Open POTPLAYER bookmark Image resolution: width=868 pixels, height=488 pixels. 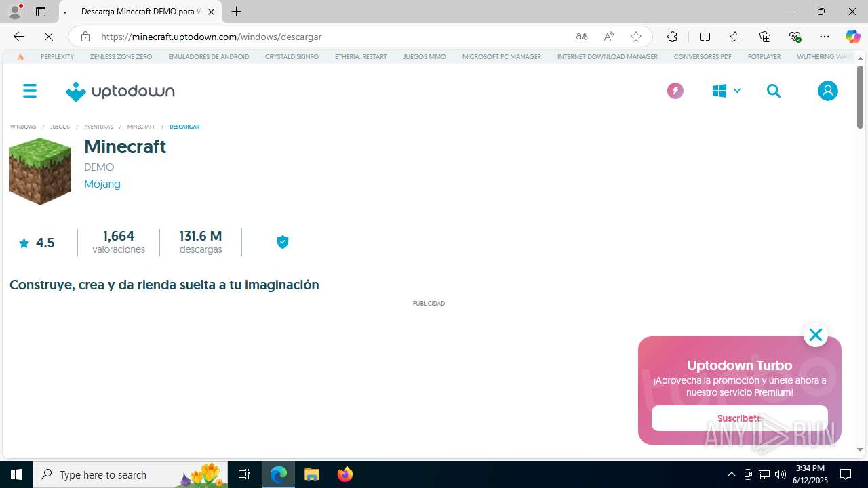pyautogui.click(x=764, y=57)
